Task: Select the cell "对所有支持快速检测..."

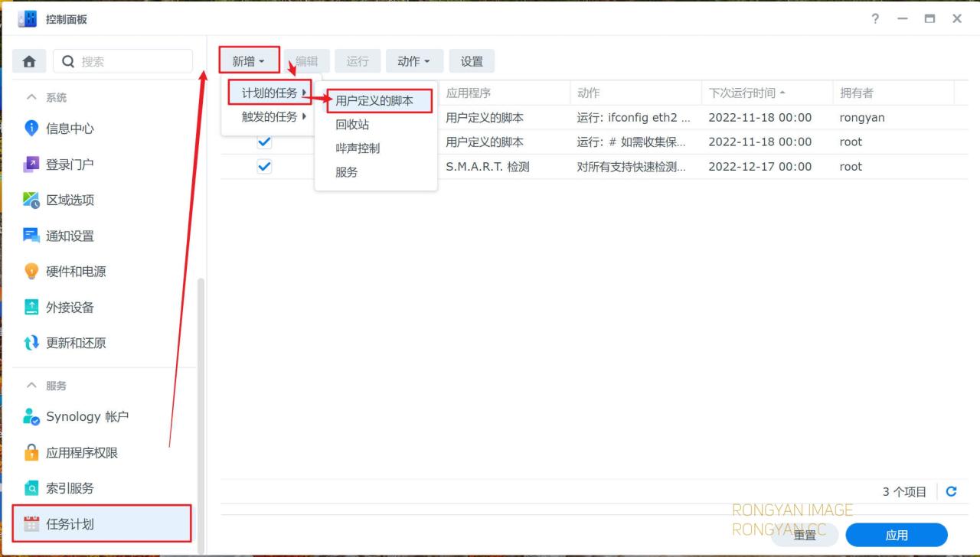Action: (632, 167)
